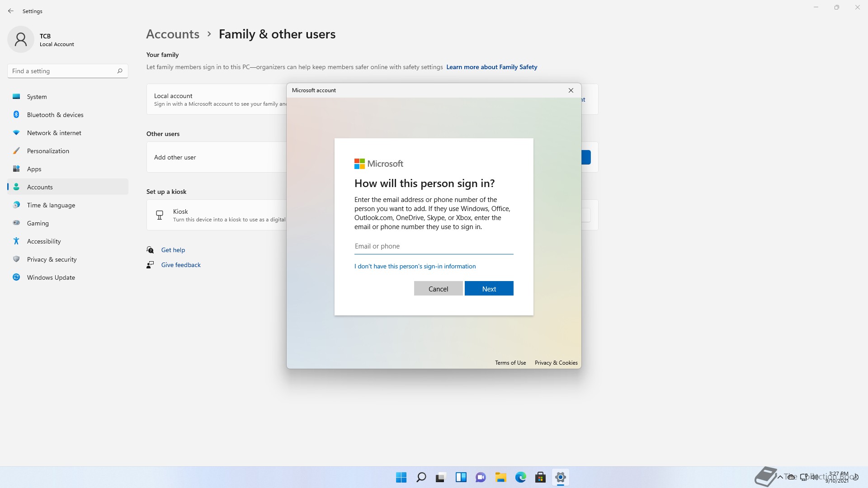868x488 pixels.
Task: Click the Next button
Action: 489,289
